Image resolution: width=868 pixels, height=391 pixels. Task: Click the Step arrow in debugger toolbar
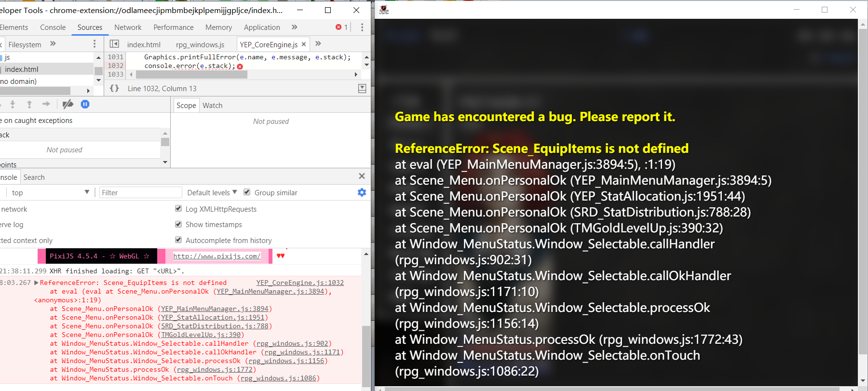(x=46, y=104)
